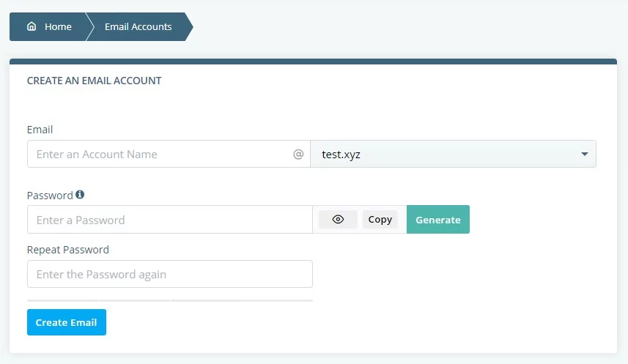This screenshot has height=364, width=628.
Task: Focus the Enter the Password again field
Action: click(x=170, y=274)
